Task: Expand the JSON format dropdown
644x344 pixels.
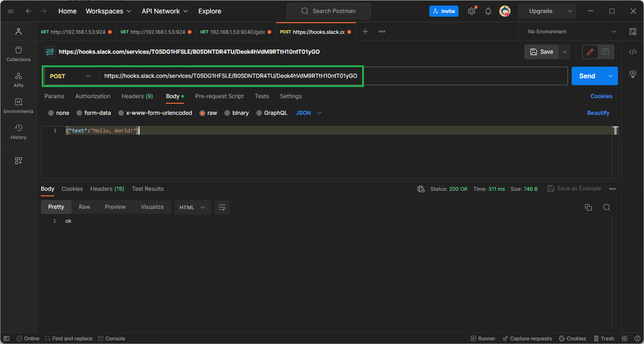Action: [x=309, y=113]
